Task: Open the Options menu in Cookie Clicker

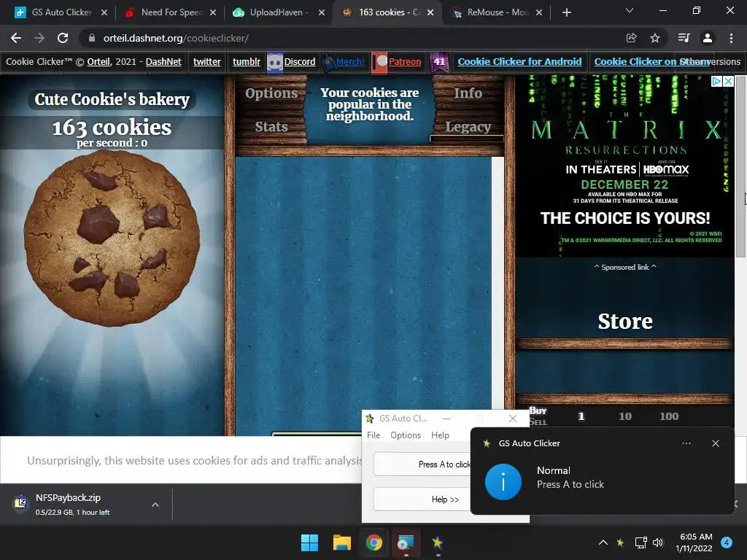Action: [271, 93]
